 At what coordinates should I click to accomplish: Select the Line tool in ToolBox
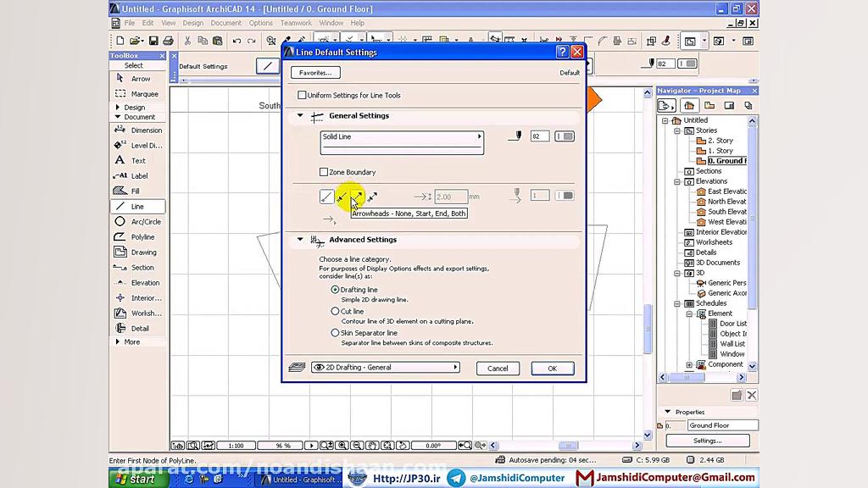tap(138, 207)
